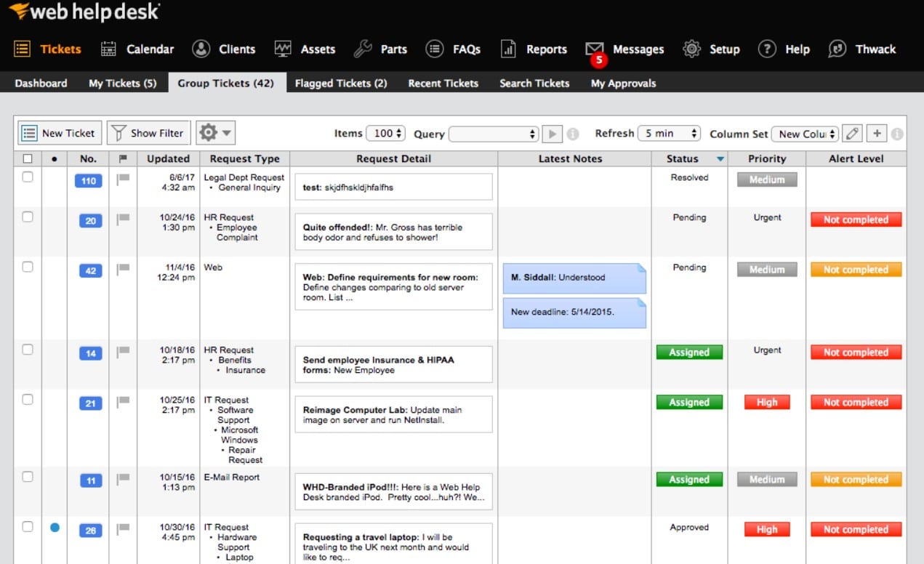
Task: Open the Refresh 5 min dropdown
Action: 669,134
